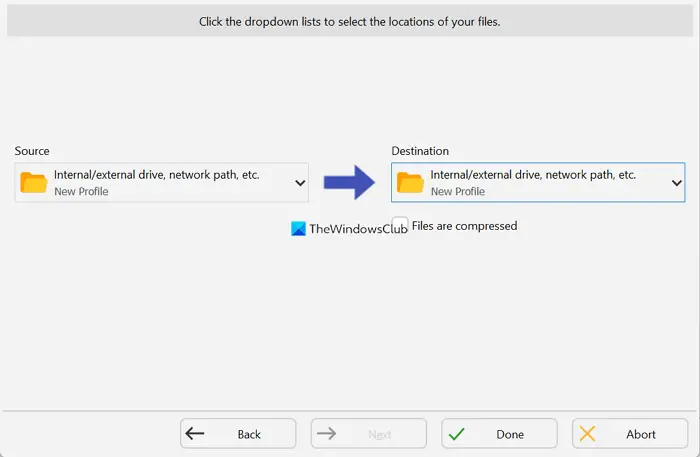Go to previous step with Back button
Viewport: 700px width, 457px height.
pyautogui.click(x=238, y=433)
